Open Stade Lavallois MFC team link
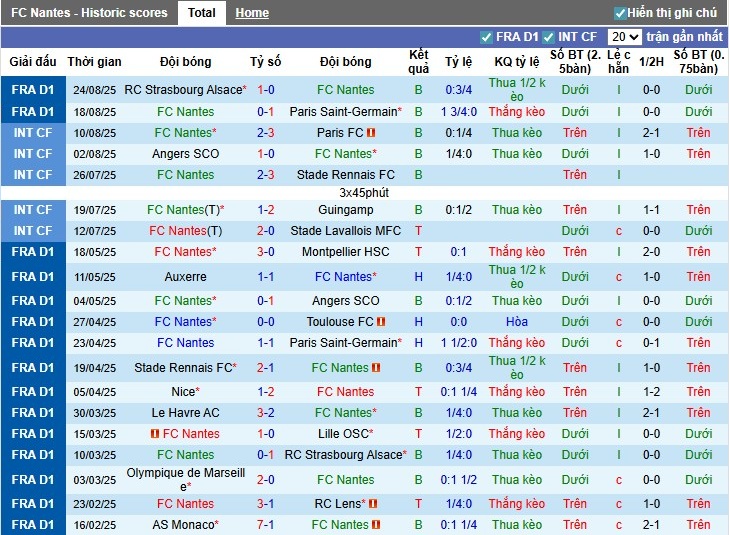729x535 pixels. click(346, 231)
